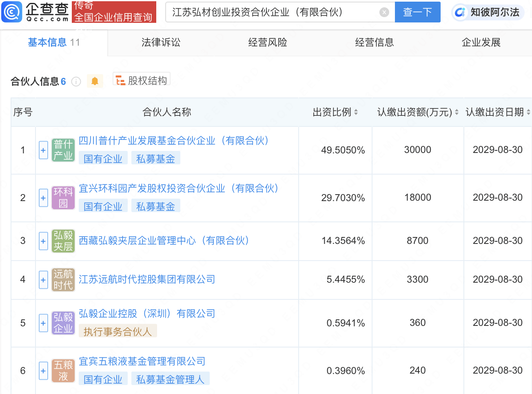The height and width of the screenshot is (394, 532).
Task: Click the Qcc 企查查 logo icon
Action: (x=12, y=12)
